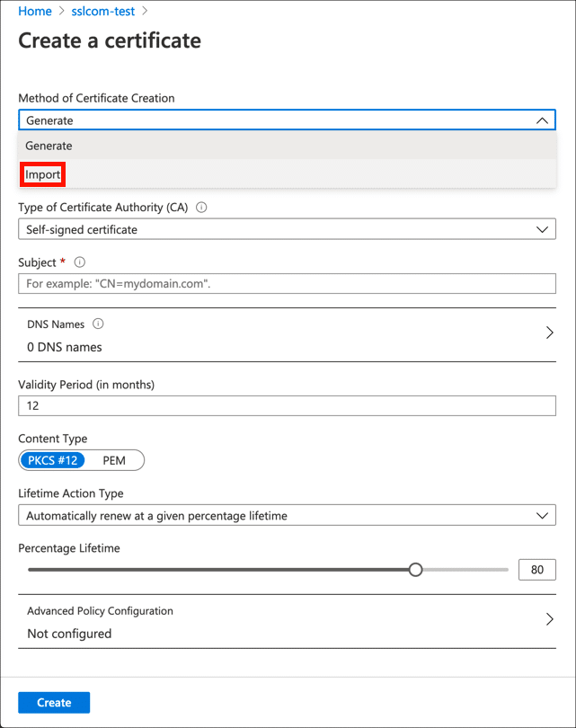
Task: Click the Validity Period input field
Action: tap(287, 405)
